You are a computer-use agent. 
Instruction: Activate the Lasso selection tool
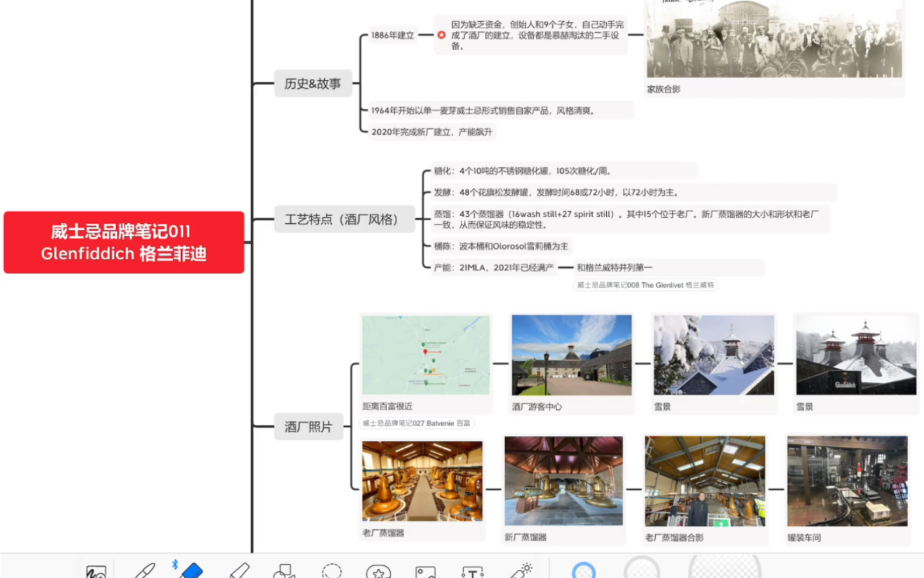(332, 570)
